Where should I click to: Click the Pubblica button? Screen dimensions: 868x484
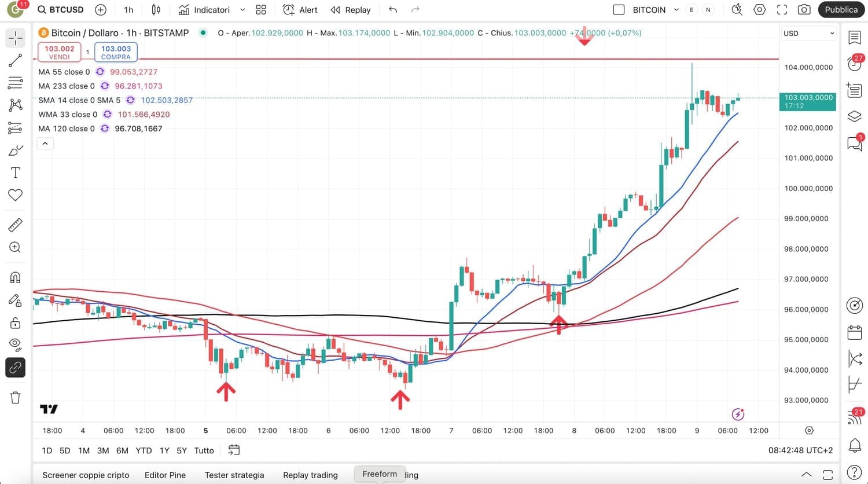pyautogui.click(x=841, y=10)
